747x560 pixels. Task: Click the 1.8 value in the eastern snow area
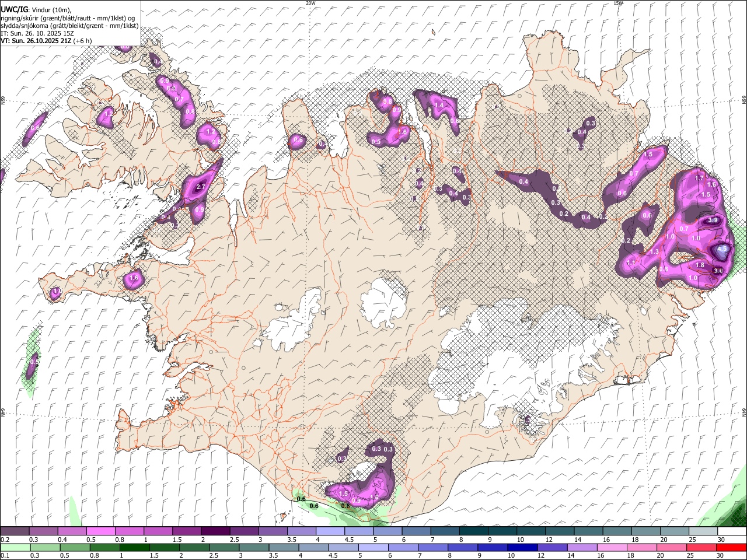700,265
